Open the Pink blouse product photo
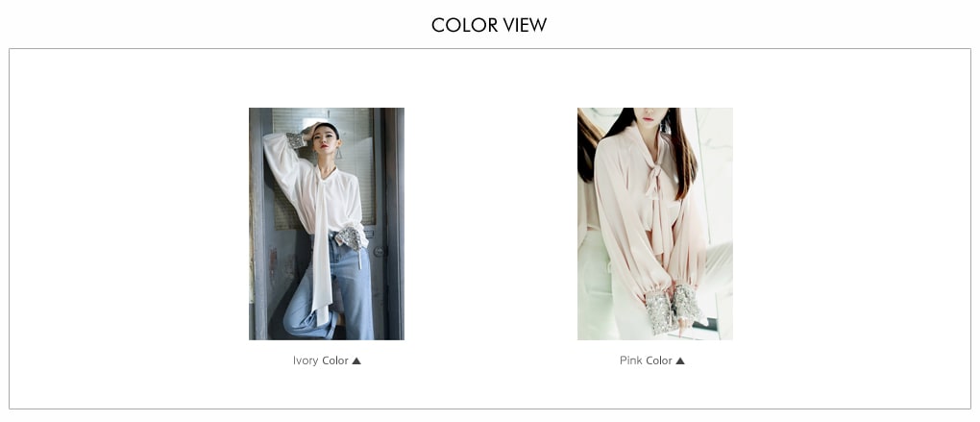 (655, 224)
